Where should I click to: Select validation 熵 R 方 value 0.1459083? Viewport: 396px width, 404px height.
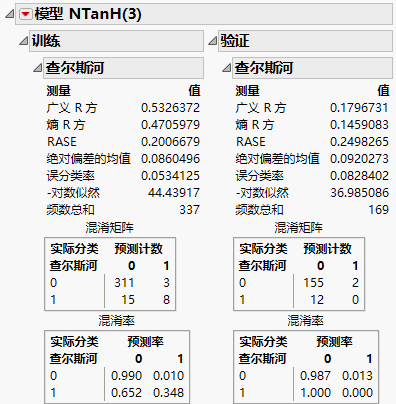(359, 125)
